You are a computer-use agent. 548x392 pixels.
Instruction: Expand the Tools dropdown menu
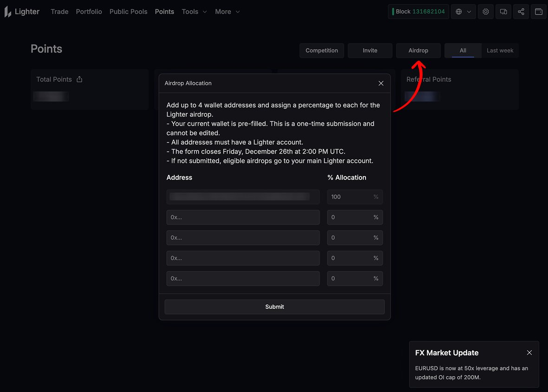coord(194,11)
